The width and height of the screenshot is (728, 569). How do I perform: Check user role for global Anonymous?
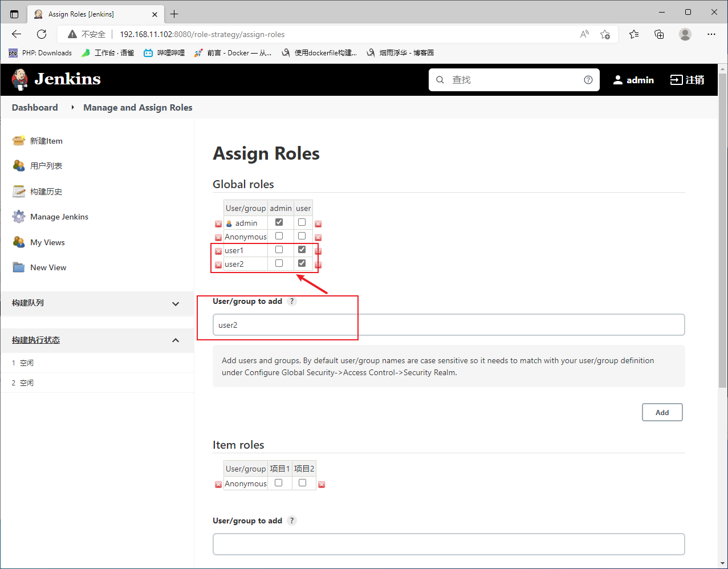tap(302, 236)
